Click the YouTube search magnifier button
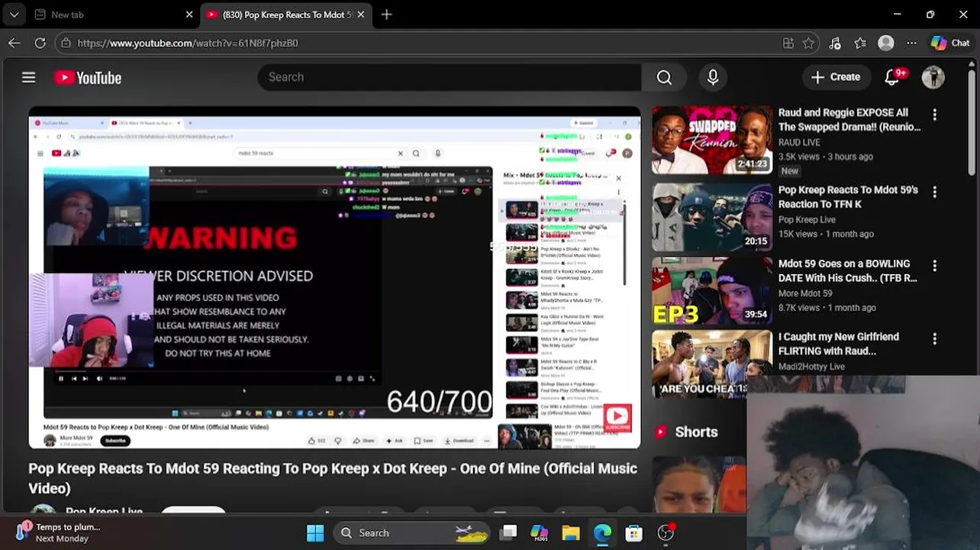 point(664,77)
